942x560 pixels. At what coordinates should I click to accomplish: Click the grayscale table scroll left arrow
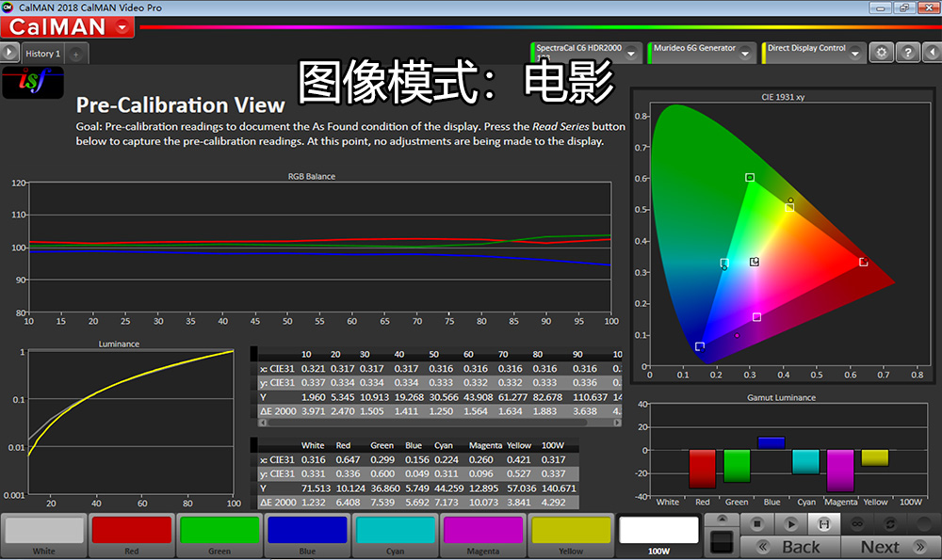point(262,423)
